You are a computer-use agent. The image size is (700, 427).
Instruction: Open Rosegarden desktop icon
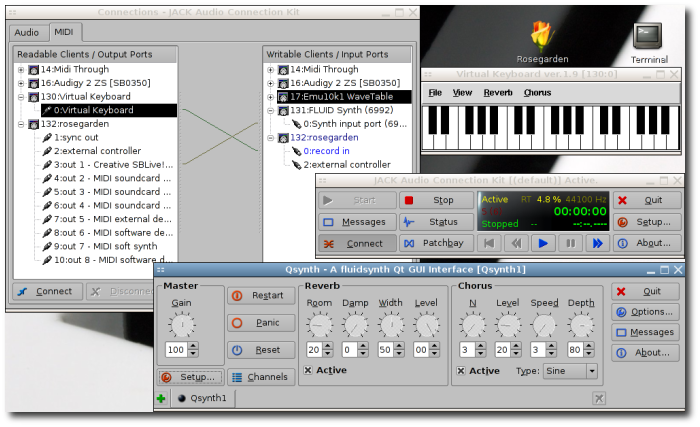coord(542,42)
